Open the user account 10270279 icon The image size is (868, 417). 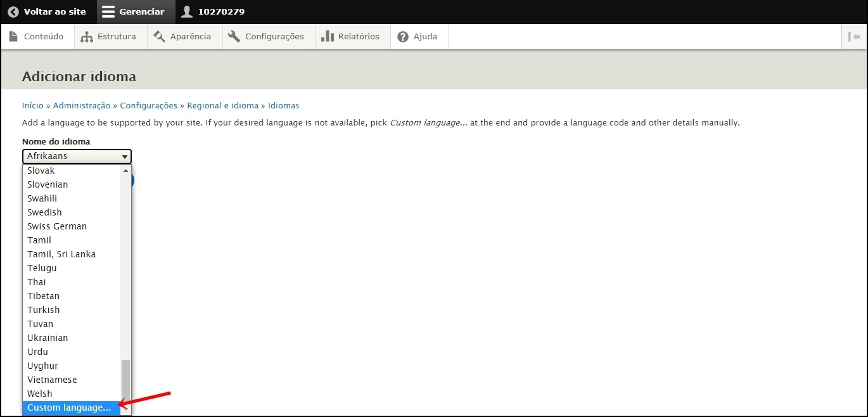point(186,12)
